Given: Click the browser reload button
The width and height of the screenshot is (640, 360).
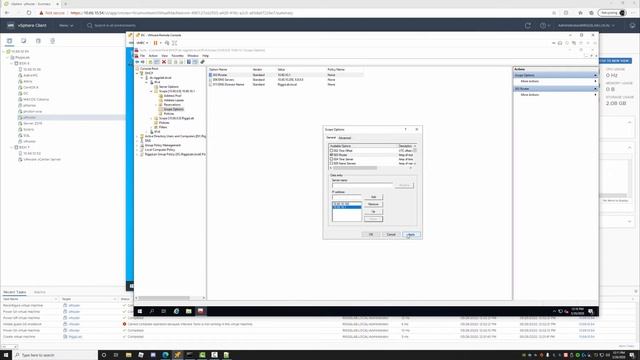Looking at the screenshot, I should [29, 13].
